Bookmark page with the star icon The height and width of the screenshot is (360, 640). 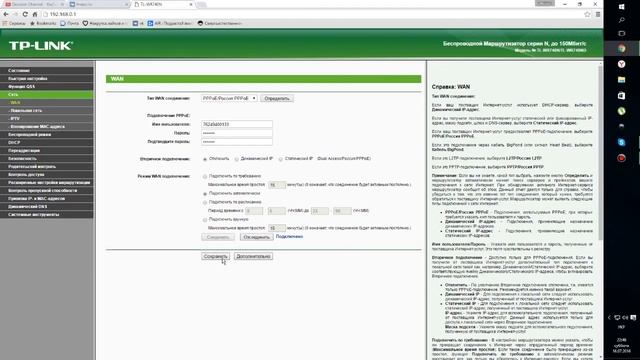(x=587, y=14)
